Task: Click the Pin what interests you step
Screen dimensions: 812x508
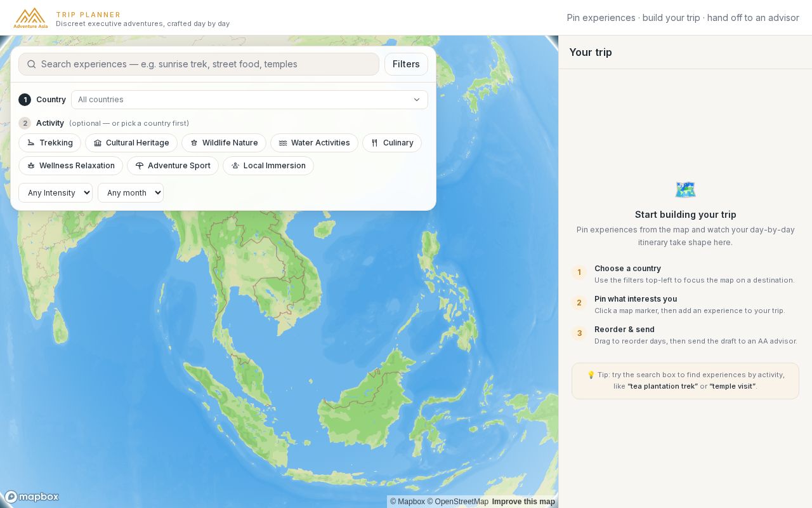Action: coord(636,299)
